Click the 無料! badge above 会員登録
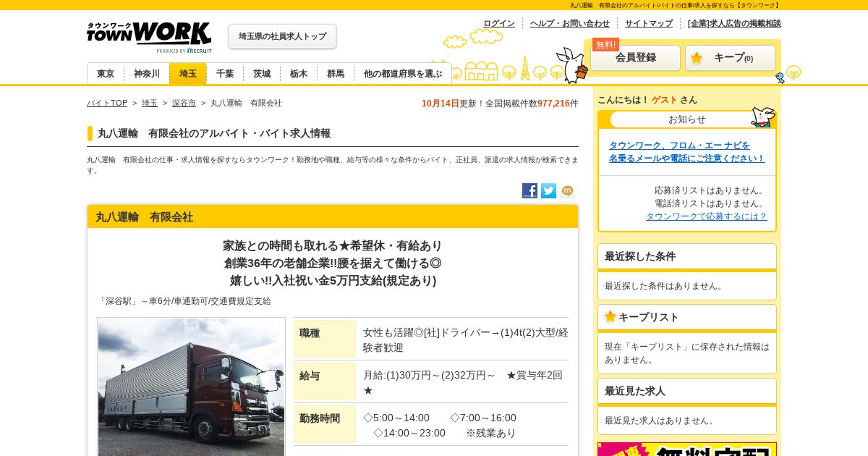Image resolution: width=868 pixels, height=456 pixels. 605,45
